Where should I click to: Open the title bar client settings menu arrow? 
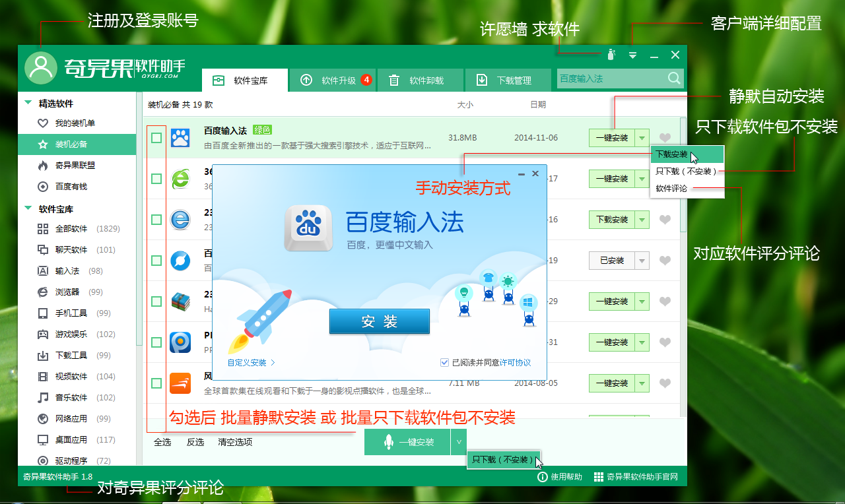click(632, 55)
